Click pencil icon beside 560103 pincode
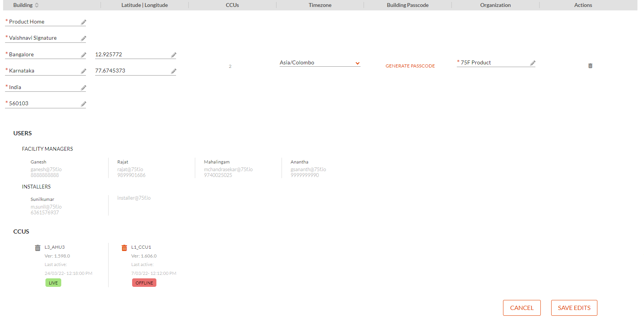 point(83,104)
